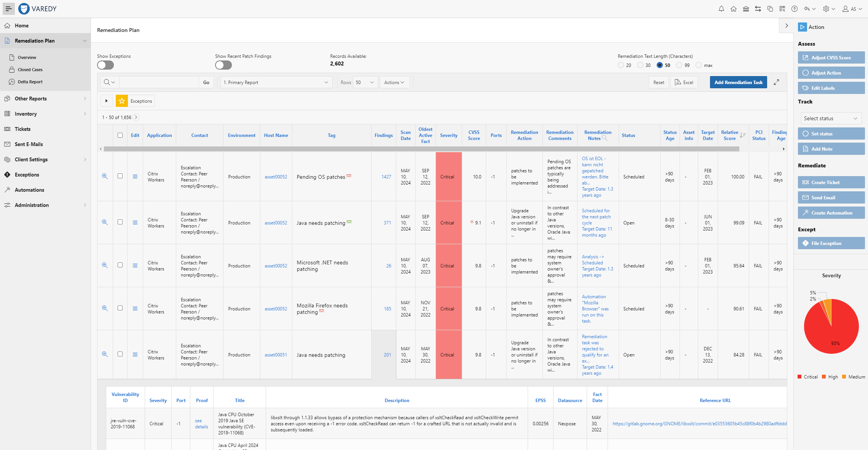Open the 1. Primary Report dropdown

click(276, 82)
